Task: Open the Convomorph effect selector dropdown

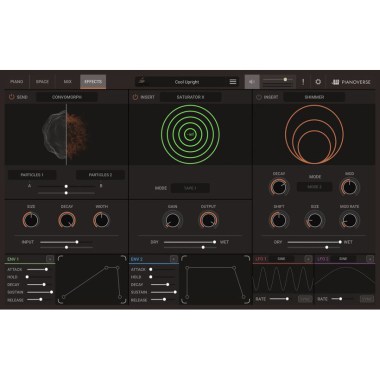Action: click(67, 97)
